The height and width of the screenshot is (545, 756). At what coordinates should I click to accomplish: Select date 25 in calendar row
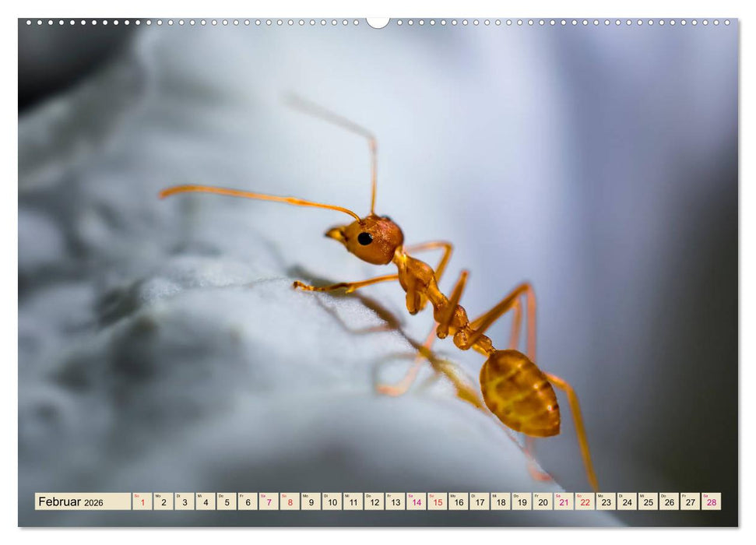tap(647, 501)
